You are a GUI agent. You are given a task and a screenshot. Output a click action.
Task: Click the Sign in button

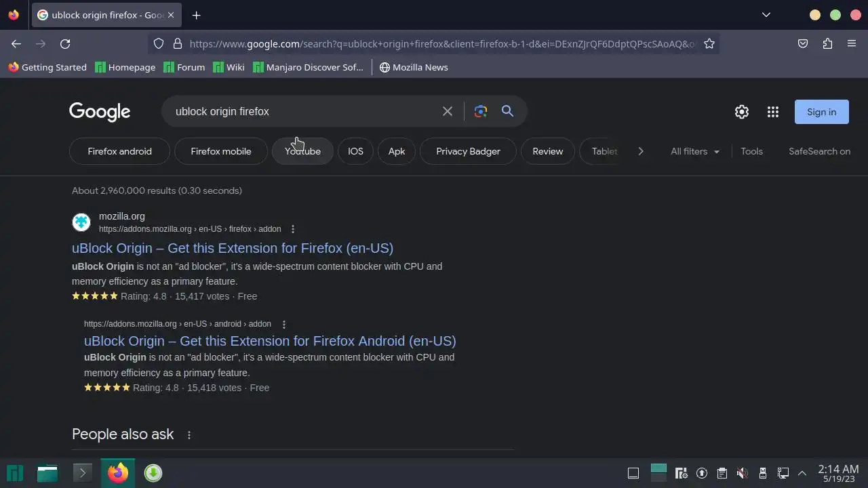[x=821, y=112]
